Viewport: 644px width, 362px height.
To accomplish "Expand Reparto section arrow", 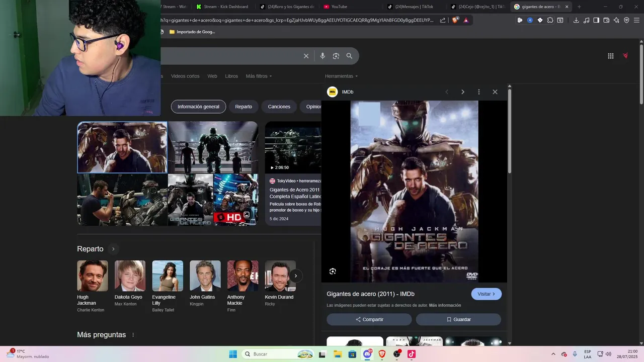I will [113, 249].
